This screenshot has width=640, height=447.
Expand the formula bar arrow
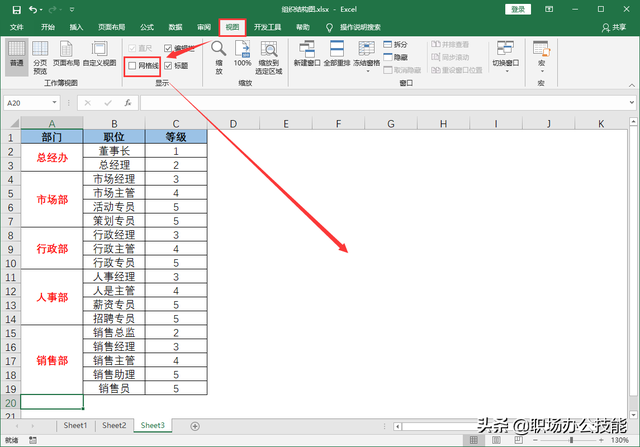tap(632, 103)
